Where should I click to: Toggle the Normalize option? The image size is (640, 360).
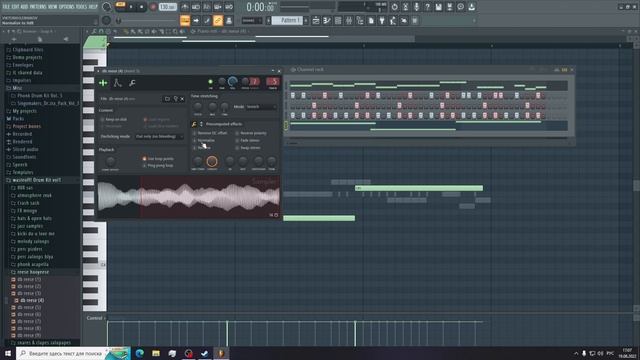[x=203, y=140]
